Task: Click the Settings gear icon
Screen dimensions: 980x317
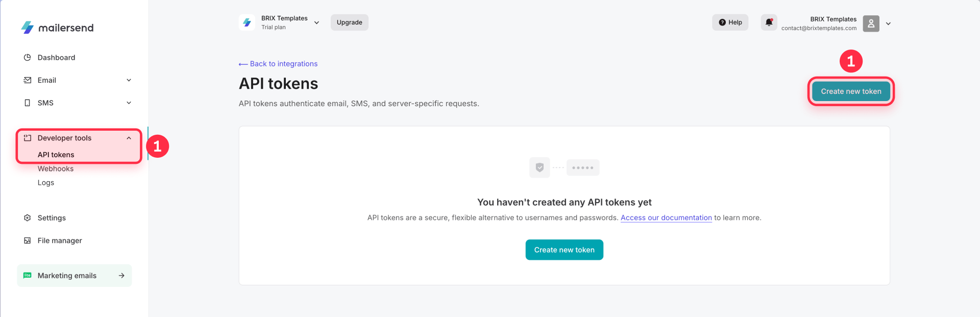Action: tap(28, 218)
